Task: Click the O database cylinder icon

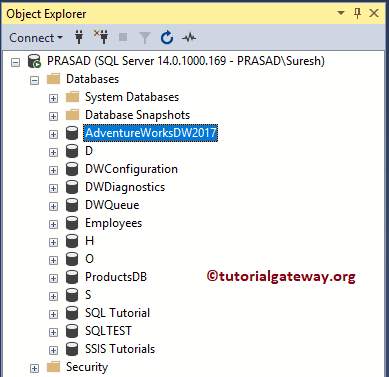Action: pos(72,259)
